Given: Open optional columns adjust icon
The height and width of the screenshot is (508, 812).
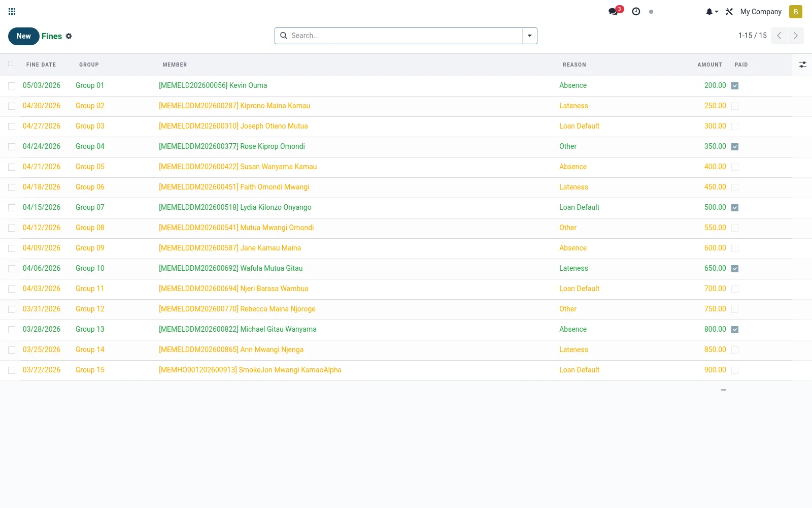Looking at the screenshot, I should pos(802,65).
